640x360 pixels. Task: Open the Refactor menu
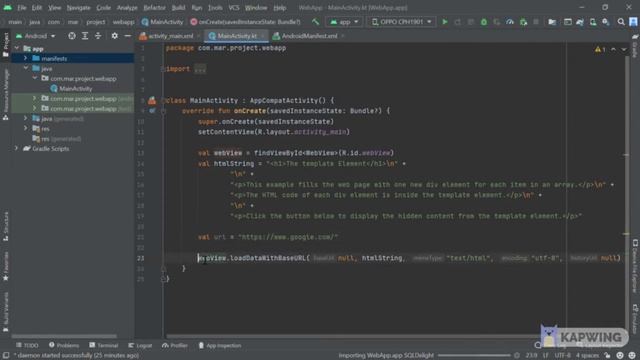click(154, 7)
